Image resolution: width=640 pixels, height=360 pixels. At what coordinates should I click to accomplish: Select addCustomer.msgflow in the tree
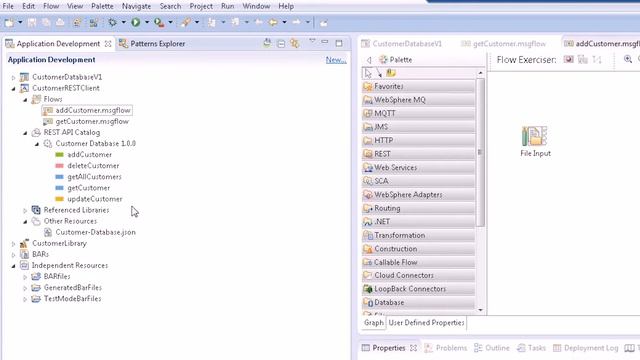[x=87, y=110]
